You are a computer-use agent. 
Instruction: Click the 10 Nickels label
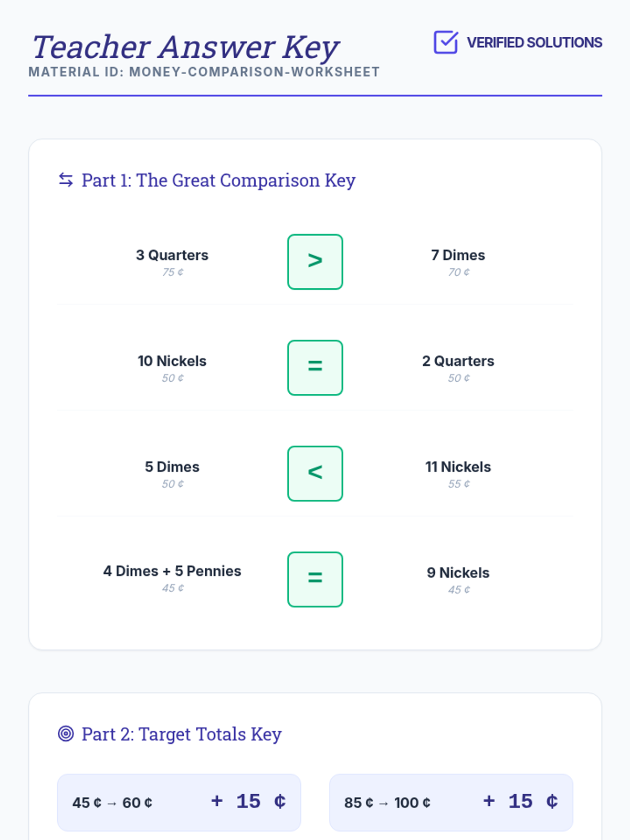172,361
